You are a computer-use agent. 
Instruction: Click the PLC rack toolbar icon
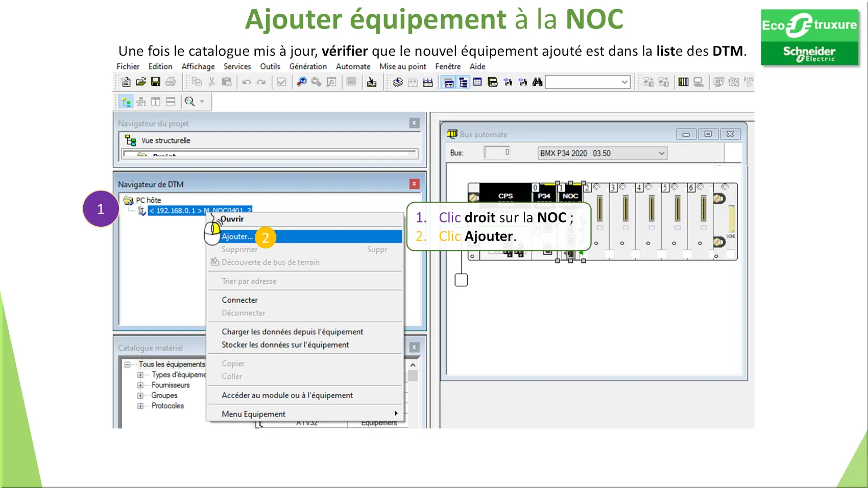(x=683, y=82)
